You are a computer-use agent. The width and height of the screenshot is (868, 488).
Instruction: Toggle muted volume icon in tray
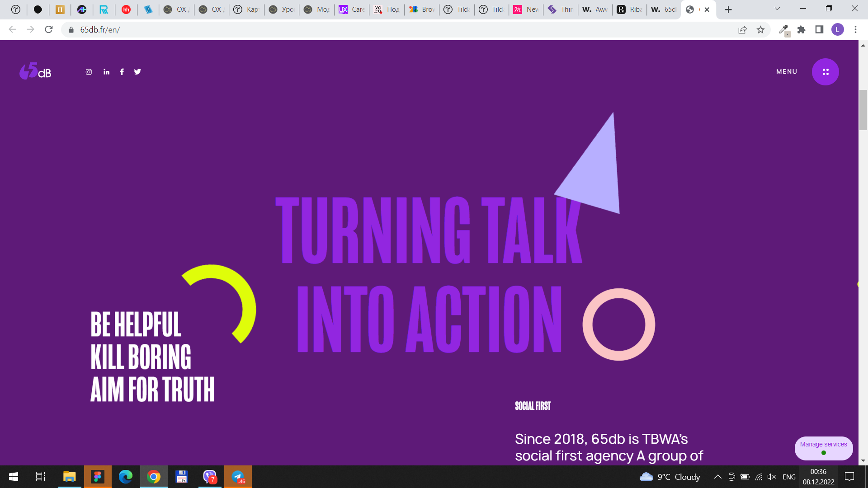[772, 477]
